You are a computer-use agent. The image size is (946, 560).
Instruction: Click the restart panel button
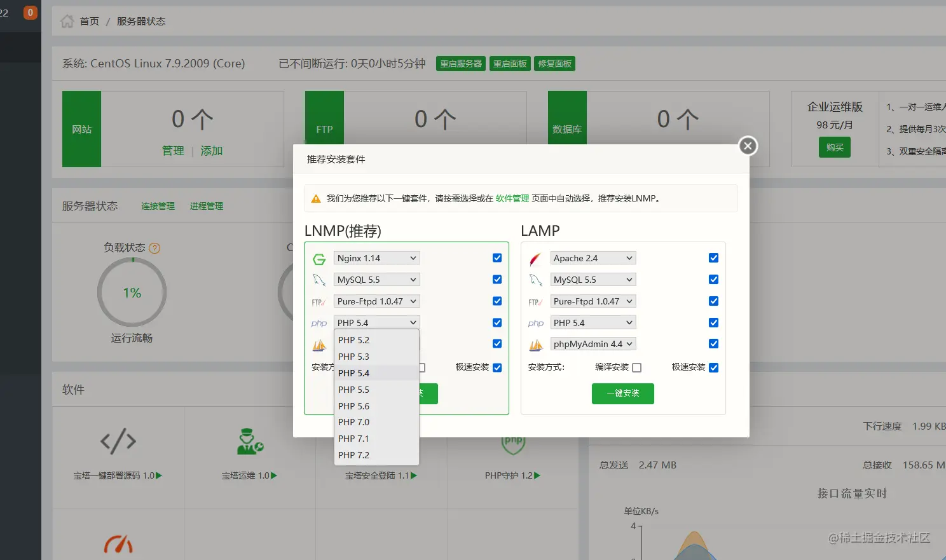coord(510,64)
